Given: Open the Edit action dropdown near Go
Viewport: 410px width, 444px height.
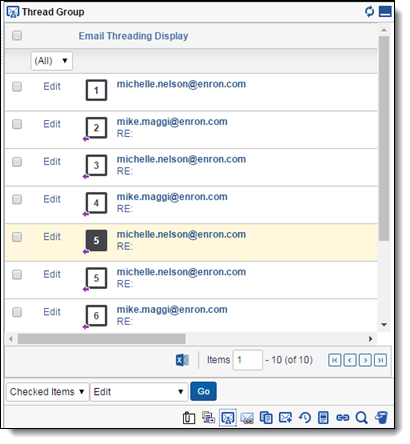Looking at the screenshot, I should (139, 392).
